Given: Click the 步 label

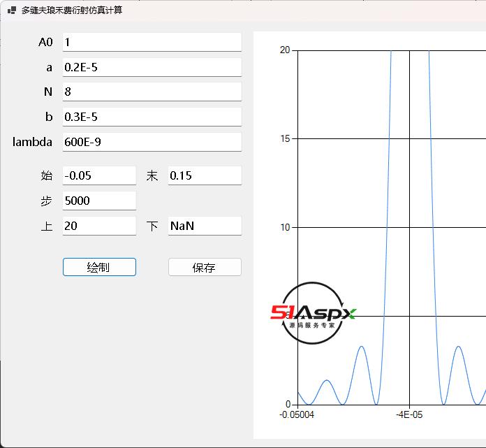Looking at the screenshot, I should [x=47, y=201].
